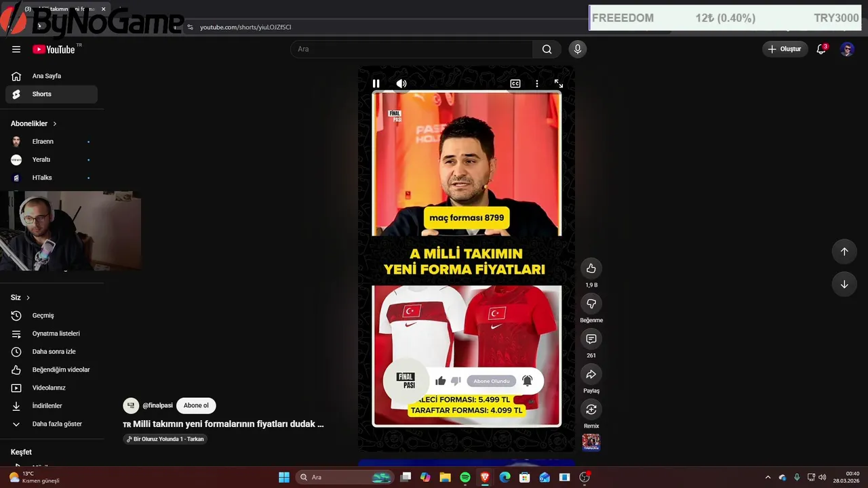Open the weather widget showing 13°C
Viewport: 868px width, 488px height.
[34, 477]
